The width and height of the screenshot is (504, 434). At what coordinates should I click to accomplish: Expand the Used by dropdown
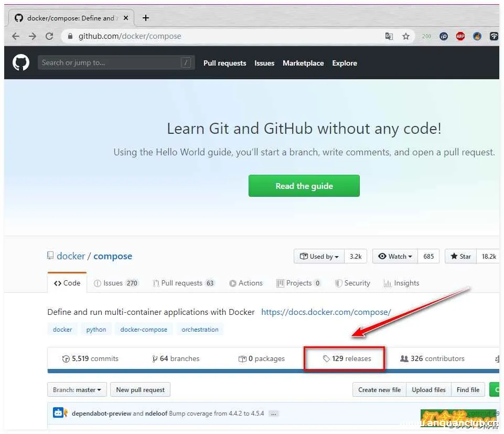tap(319, 256)
